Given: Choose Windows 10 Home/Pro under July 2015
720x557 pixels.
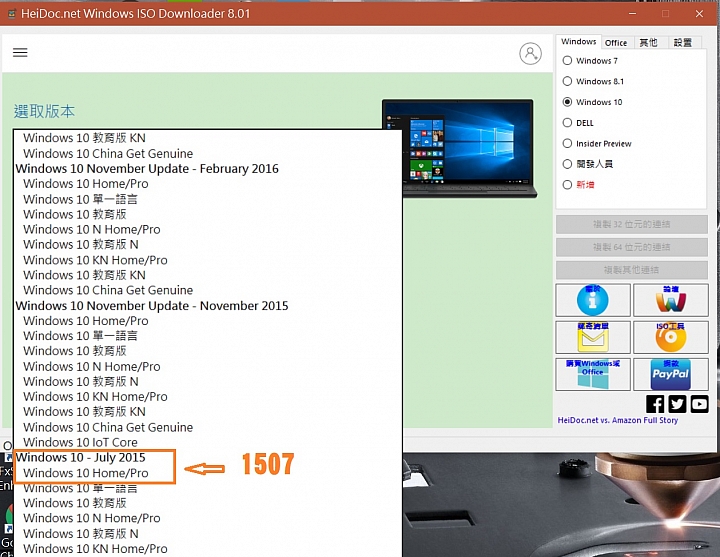Looking at the screenshot, I should click(x=86, y=473).
